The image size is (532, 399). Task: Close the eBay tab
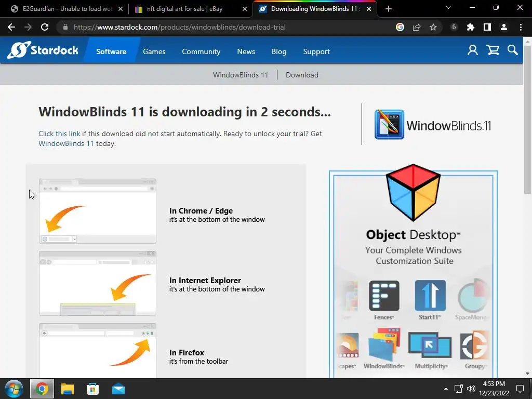point(245,9)
